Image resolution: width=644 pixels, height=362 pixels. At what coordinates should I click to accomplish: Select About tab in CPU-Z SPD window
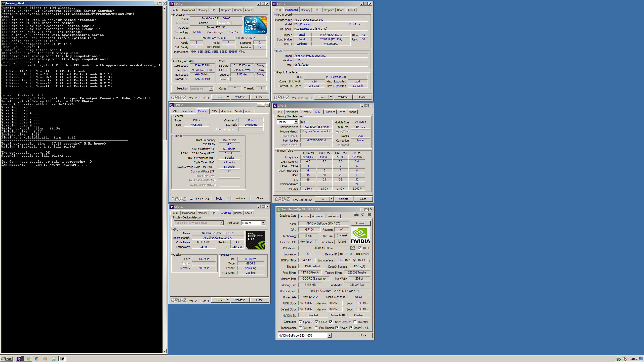(x=352, y=112)
